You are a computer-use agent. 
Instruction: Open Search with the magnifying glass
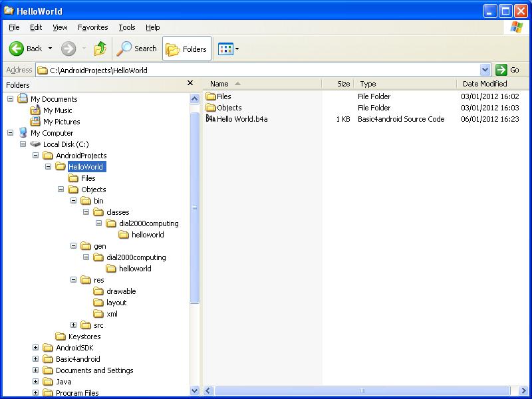coord(124,49)
